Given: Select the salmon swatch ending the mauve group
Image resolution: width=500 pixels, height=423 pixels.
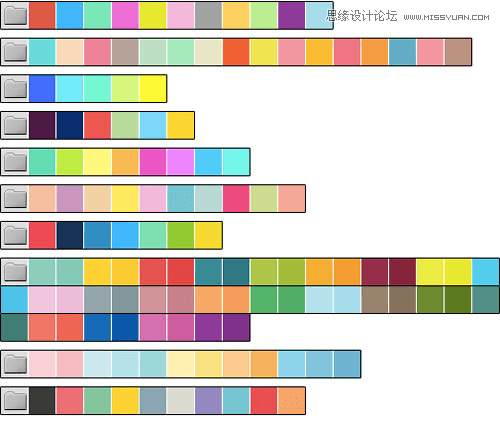Looking at the screenshot, I should pyautogui.click(x=291, y=199).
